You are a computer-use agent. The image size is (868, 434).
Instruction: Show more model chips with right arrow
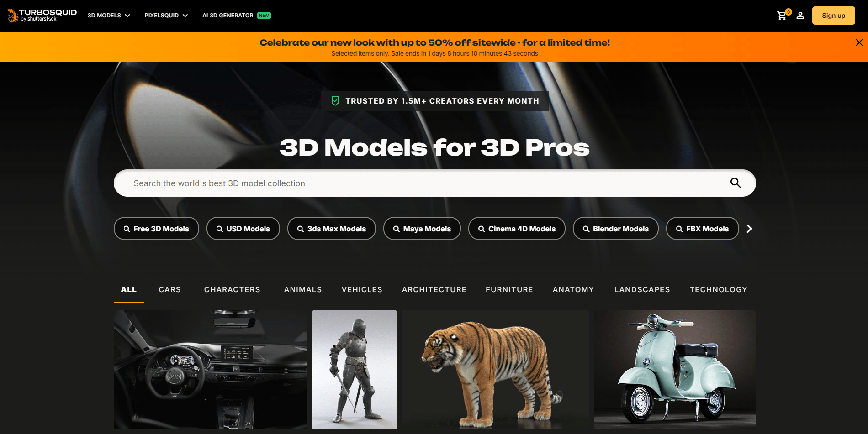tap(749, 229)
